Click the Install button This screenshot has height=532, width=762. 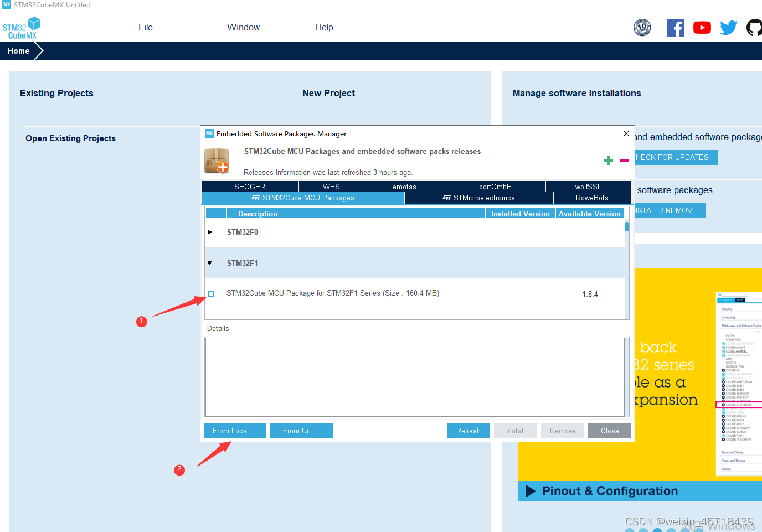coord(516,431)
